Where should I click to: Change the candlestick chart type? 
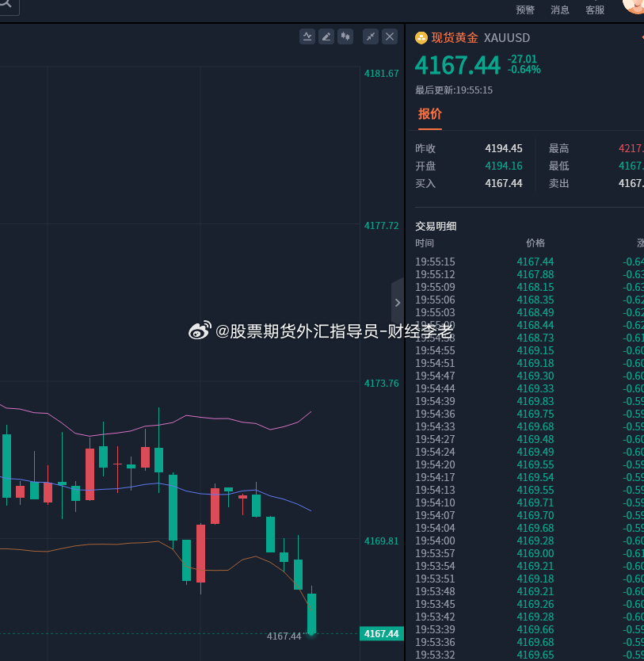[345, 36]
